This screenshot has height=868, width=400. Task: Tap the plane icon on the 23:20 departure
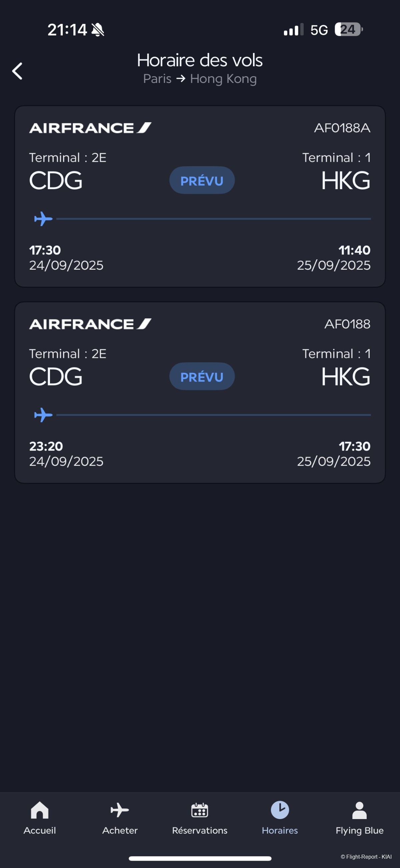point(44,415)
